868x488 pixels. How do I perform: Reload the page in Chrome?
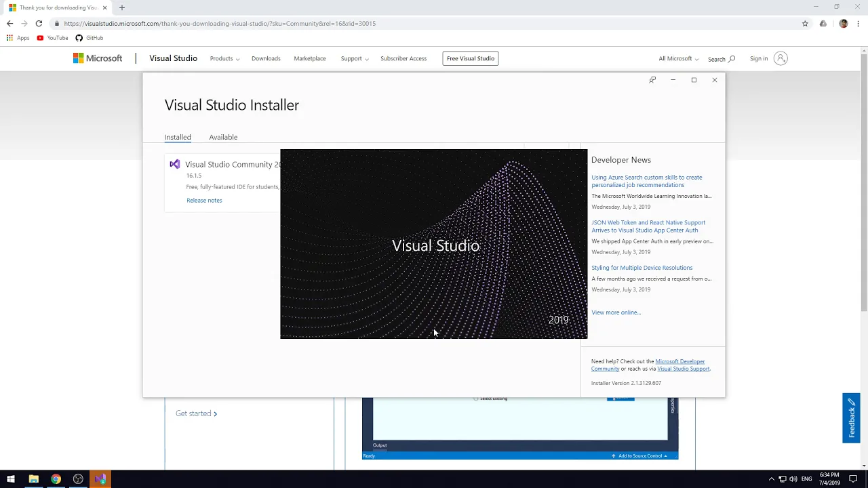[x=39, y=23]
